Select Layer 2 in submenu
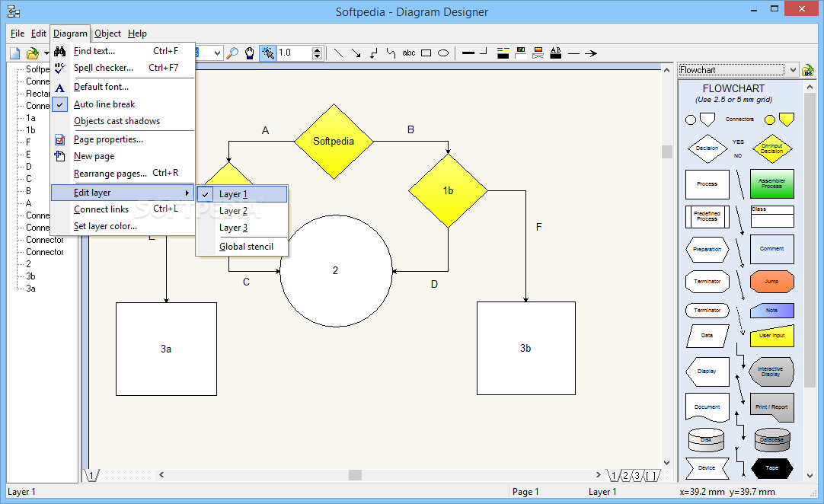This screenshot has height=504, width=824. point(242,211)
